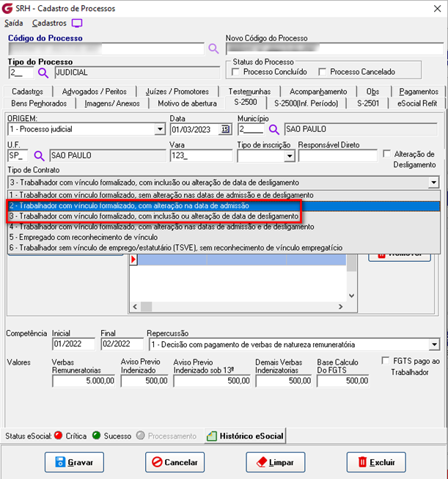The image size is (448, 479).
Task: Click the Novo Código do Processo field
Action: tap(334, 49)
